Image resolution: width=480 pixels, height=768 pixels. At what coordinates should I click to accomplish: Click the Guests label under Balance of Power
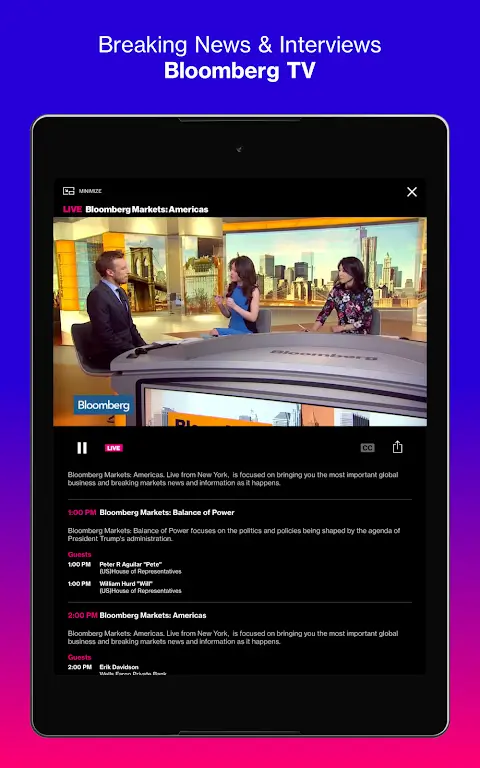pos(79,554)
